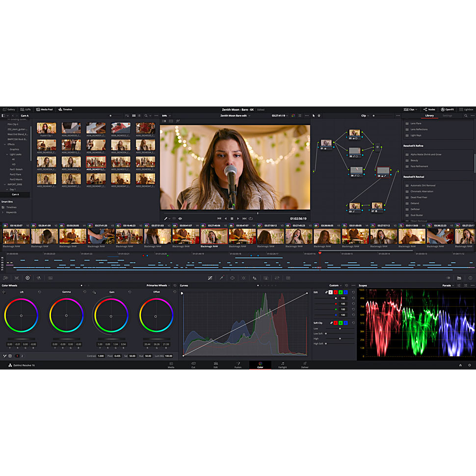Image resolution: width=476 pixels, height=476 pixels.
Task: Stop playback in the viewer
Action: pos(232,218)
